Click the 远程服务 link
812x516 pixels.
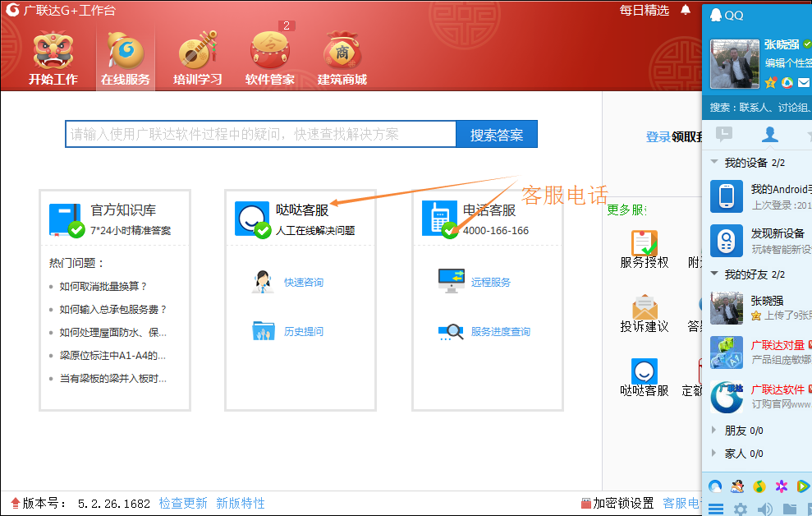click(490, 283)
